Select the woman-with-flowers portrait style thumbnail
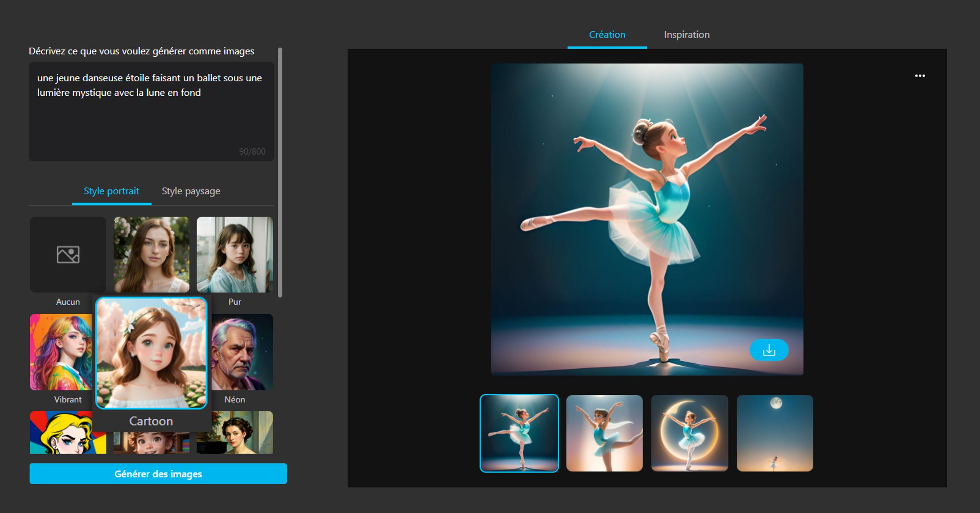980x513 pixels. 151,255
